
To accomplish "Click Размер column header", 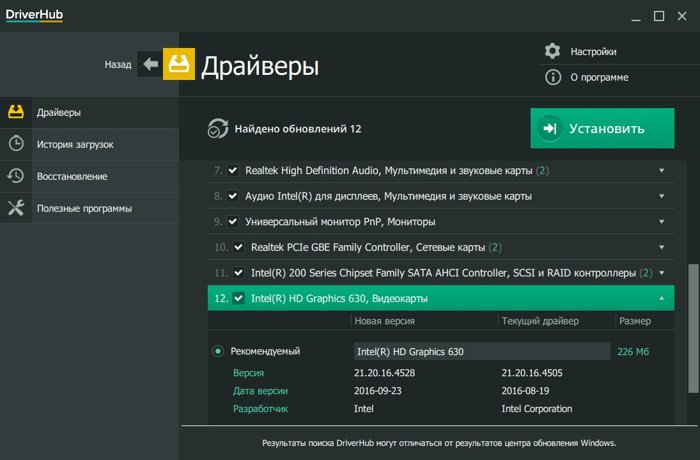I will tap(635, 321).
